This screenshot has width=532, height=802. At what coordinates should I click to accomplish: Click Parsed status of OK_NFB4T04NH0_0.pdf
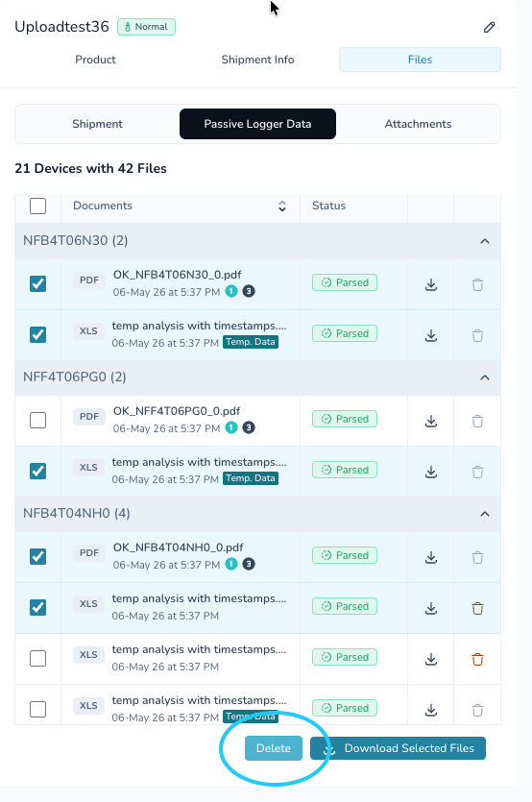click(x=345, y=555)
